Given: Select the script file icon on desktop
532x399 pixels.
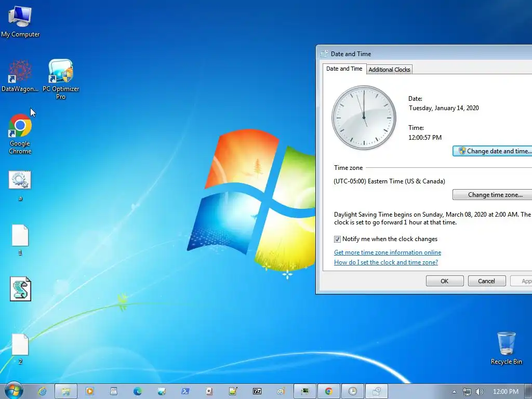Looking at the screenshot, I should point(20,289).
